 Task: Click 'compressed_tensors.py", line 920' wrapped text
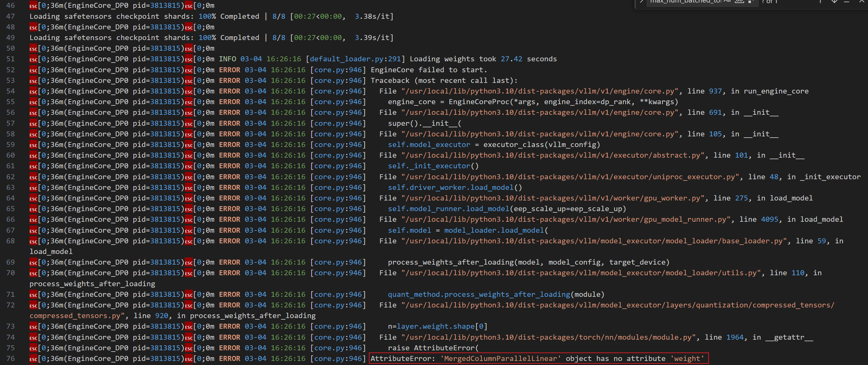(x=99, y=316)
